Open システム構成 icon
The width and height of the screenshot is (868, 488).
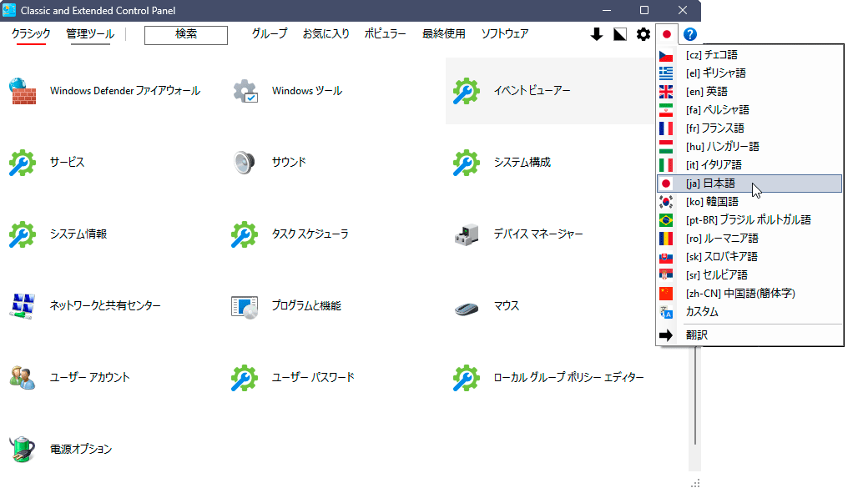click(466, 163)
